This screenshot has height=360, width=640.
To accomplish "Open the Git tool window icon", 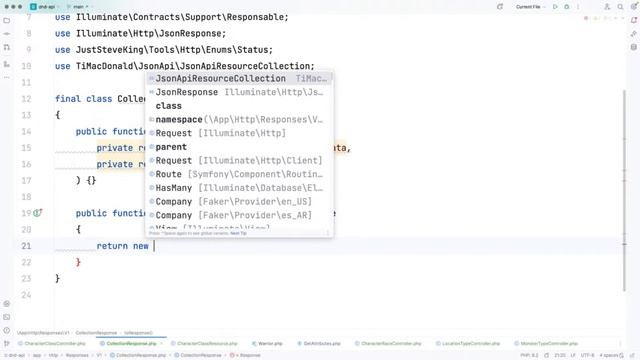I will [x=7, y=344].
